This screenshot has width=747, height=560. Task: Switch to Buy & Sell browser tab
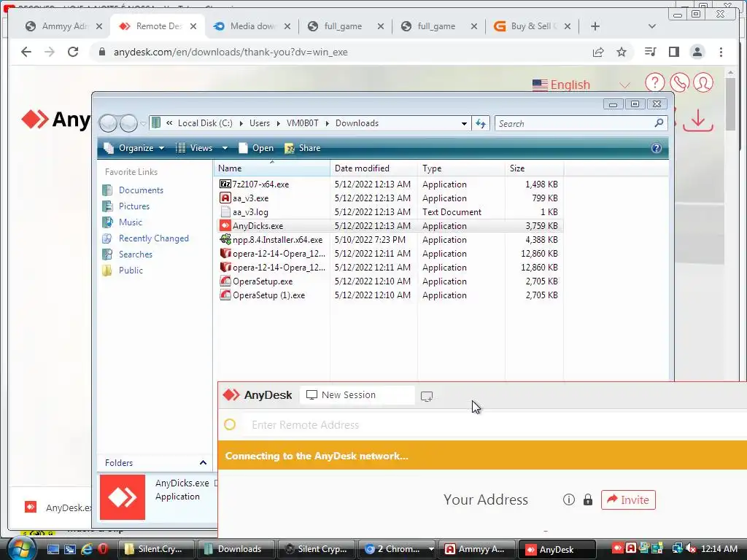pos(532,26)
